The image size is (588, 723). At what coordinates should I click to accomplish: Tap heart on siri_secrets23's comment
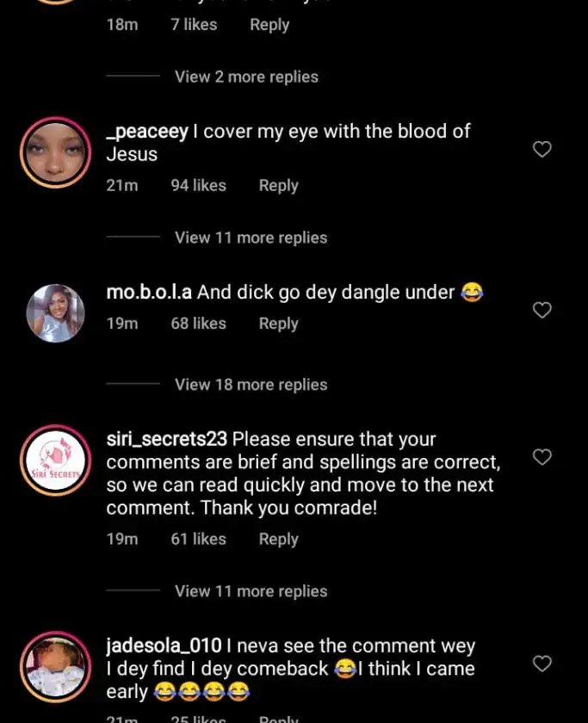pos(542,457)
